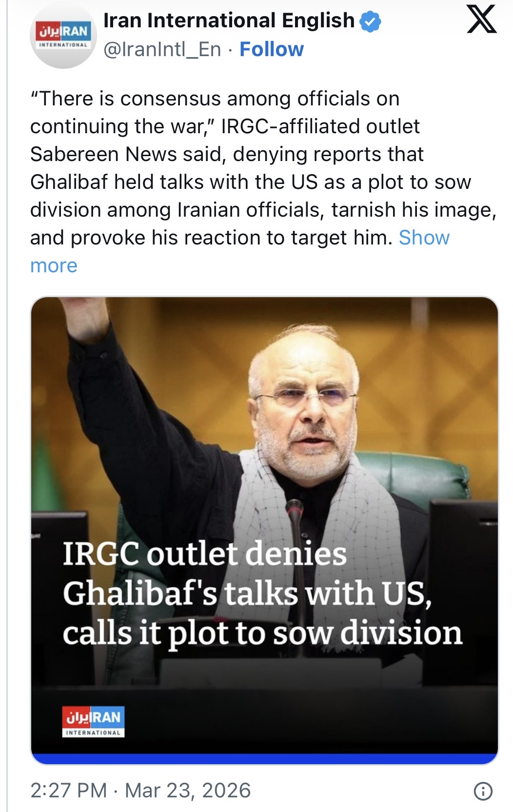Open the 2:27 PM timestamp link
This screenshot has width=513, height=812.
click(x=68, y=791)
